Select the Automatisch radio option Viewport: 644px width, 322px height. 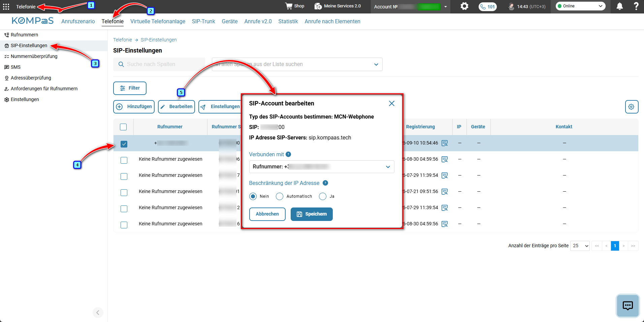pyautogui.click(x=280, y=196)
